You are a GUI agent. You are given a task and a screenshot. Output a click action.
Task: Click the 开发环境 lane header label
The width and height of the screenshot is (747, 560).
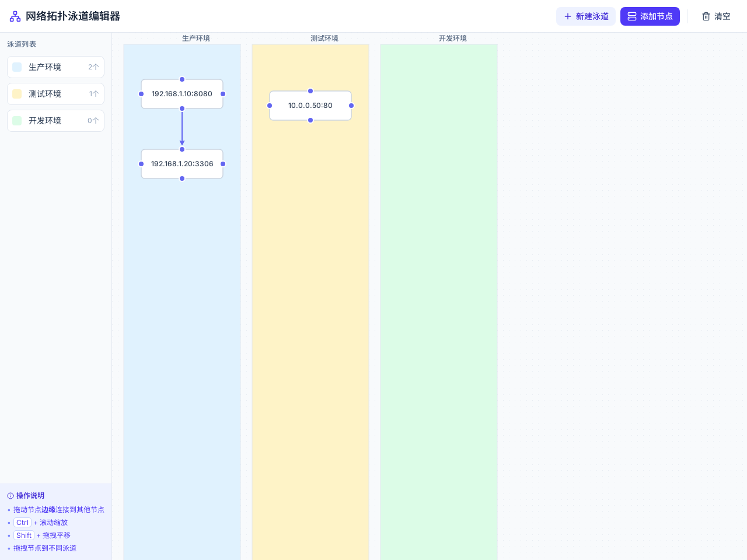[x=453, y=38]
